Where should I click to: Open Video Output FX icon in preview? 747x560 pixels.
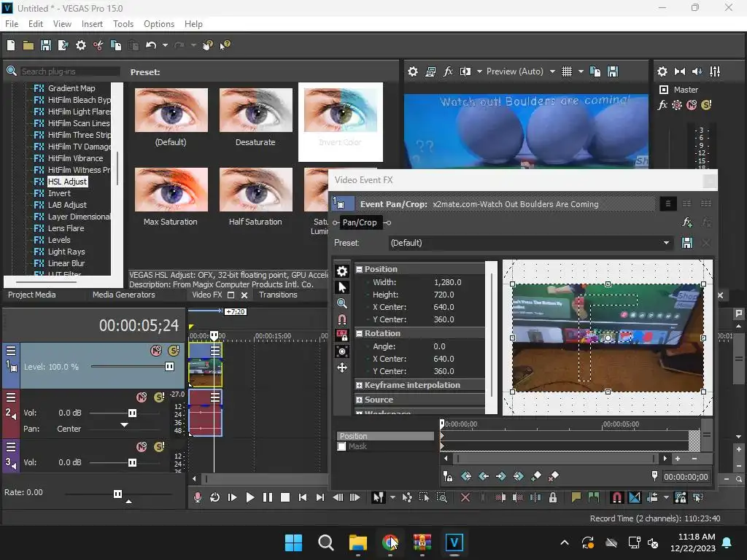point(449,71)
